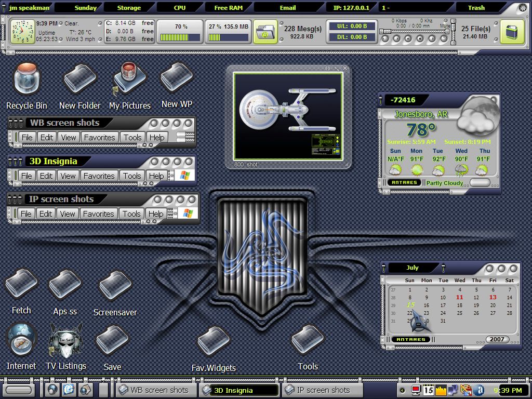532x399 pixels.
Task: Click the 2007 year button in calendar
Action: [497, 339]
